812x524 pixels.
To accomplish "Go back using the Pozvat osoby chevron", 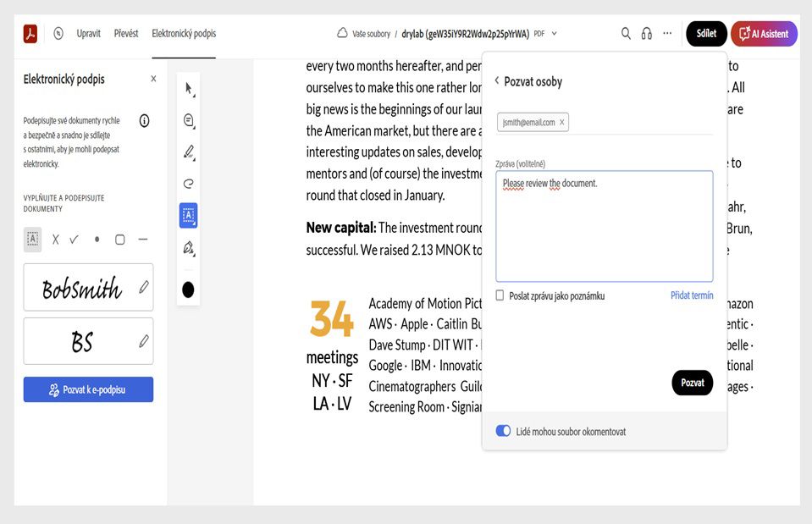I will click(x=497, y=81).
